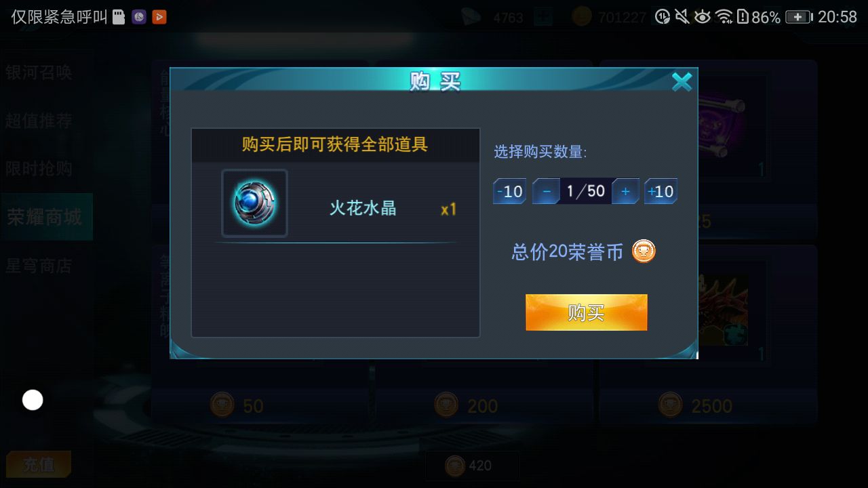Tap the 火花水晶 item icon
The image size is (868, 488).
[x=255, y=203]
